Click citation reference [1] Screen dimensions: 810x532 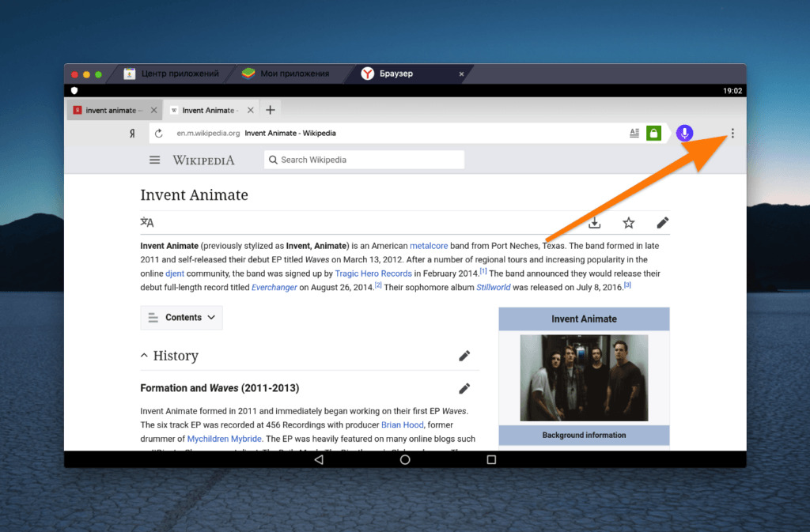pos(483,271)
